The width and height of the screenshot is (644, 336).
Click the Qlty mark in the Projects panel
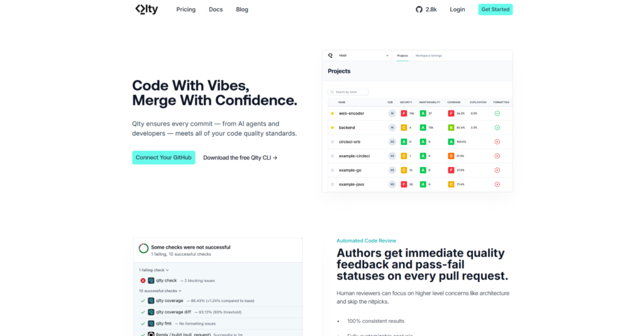330,55
